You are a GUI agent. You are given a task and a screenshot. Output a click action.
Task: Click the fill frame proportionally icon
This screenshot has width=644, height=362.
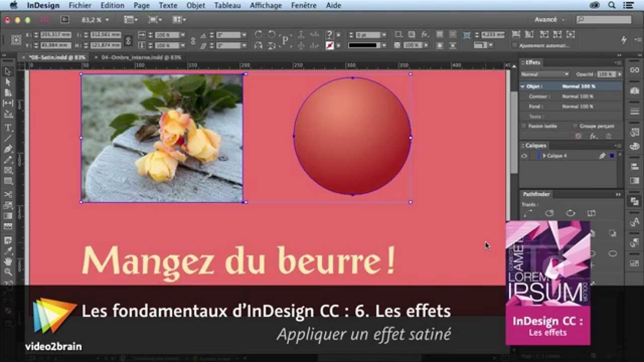[516, 35]
